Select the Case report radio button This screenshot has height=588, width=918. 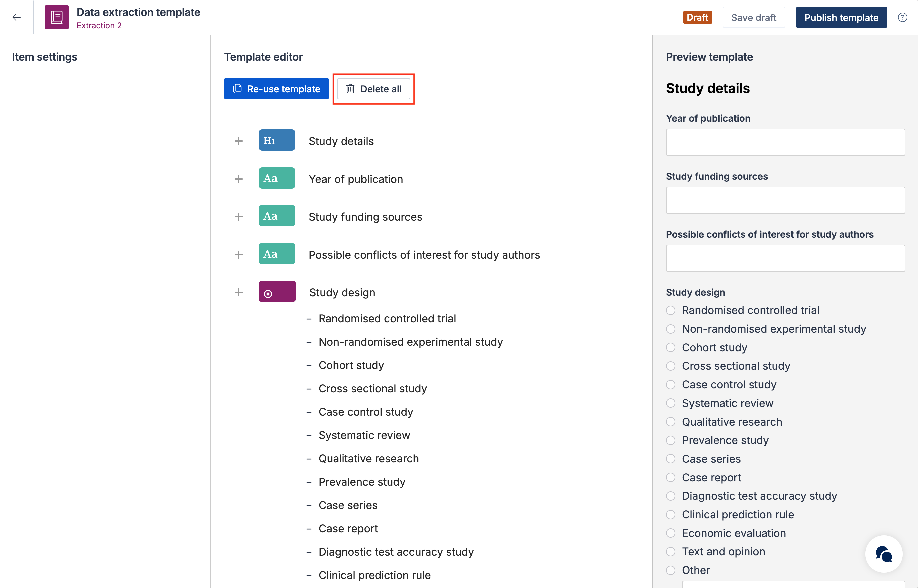(671, 477)
